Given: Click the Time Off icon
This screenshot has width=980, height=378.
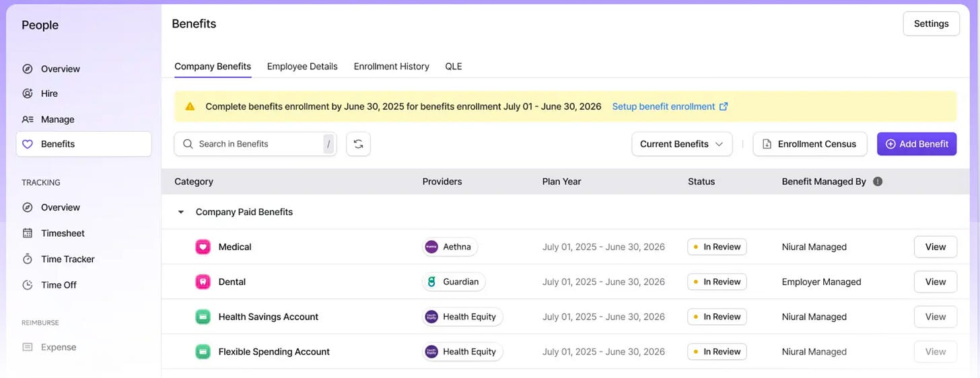Looking at the screenshot, I should (x=27, y=285).
